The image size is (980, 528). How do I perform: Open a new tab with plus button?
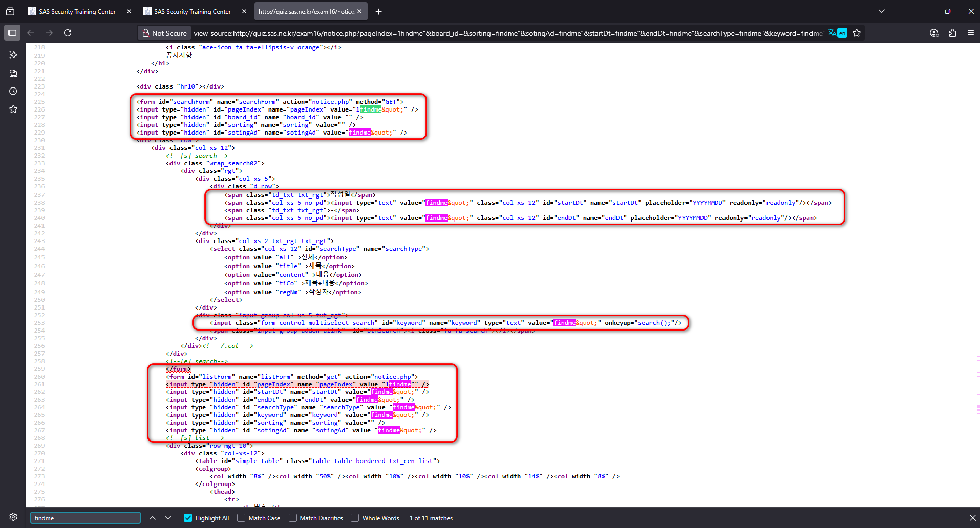coord(378,11)
